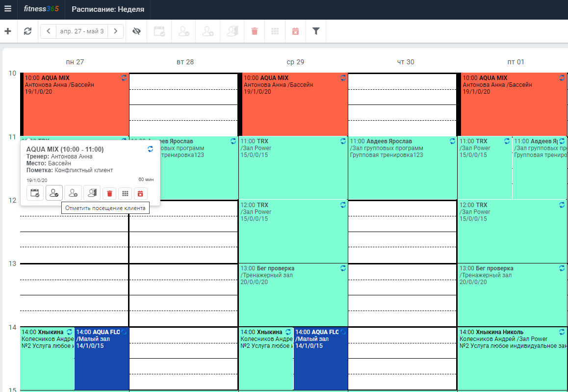Click the Пометка: Конфликтный клиент line
This screenshot has height=392, width=568.
pos(70,170)
